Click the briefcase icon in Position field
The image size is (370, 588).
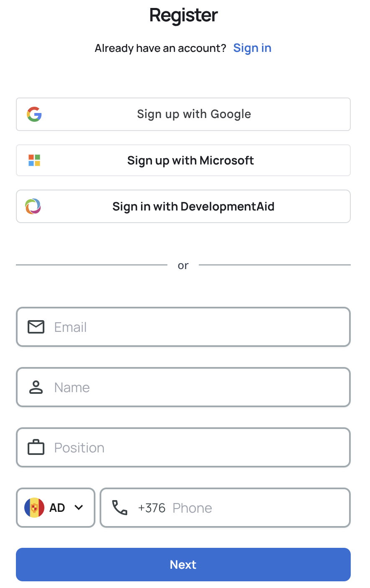(x=36, y=447)
